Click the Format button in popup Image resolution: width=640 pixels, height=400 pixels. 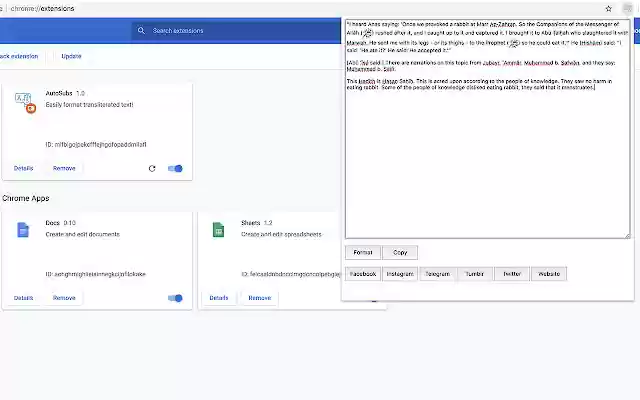click(x=363, y=253)
